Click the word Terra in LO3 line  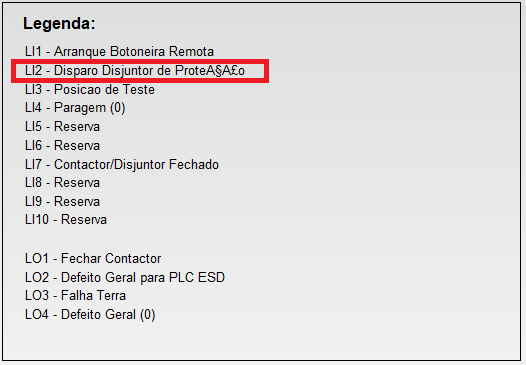coord(111,296)
